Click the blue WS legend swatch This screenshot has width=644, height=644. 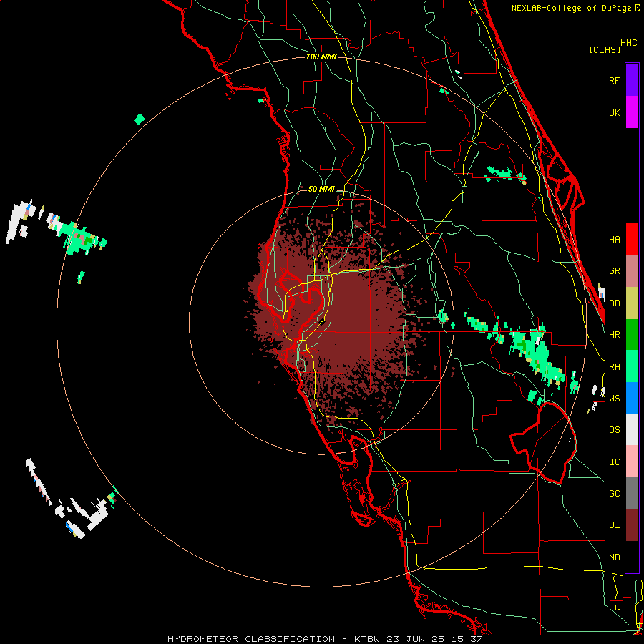click(632, 398)
